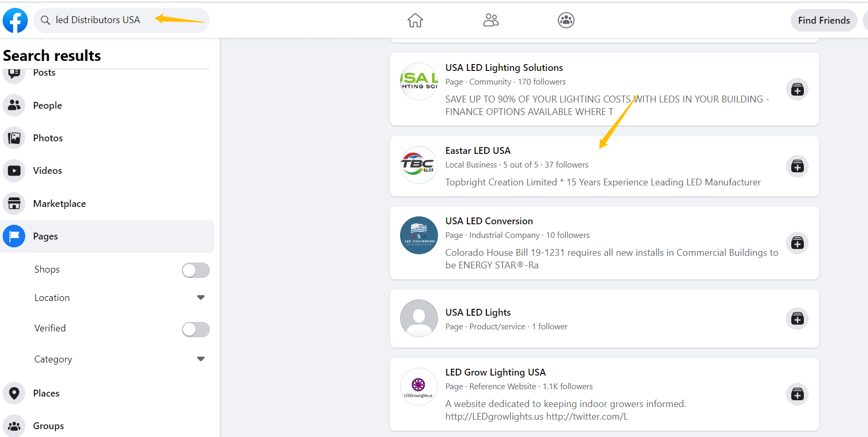Click 'SAVE UP TO 90%' description text
Screen dimensions: 868x437
click(x=607, y=106)
